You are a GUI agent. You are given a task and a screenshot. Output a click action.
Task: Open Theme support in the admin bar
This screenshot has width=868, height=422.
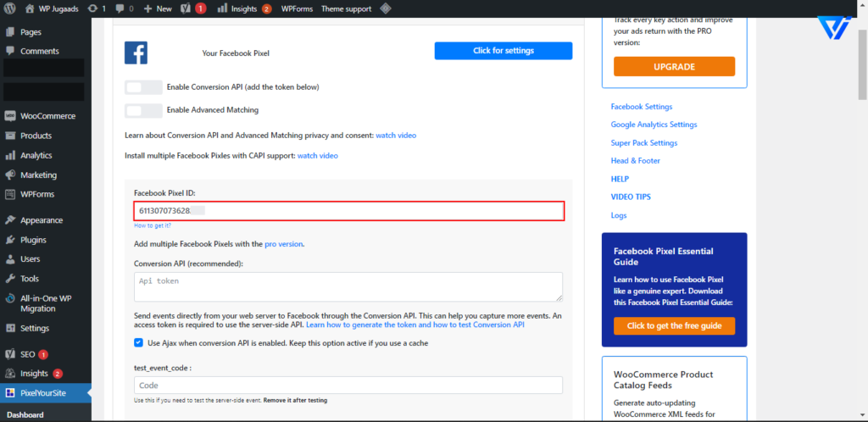346,8
